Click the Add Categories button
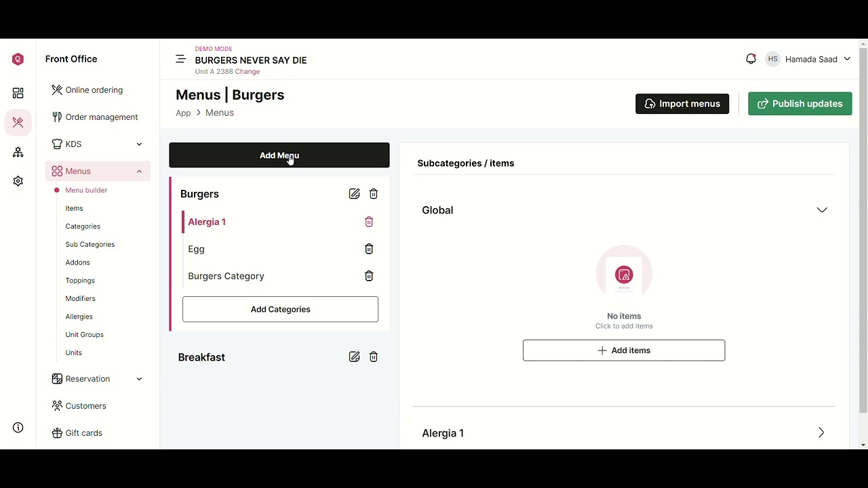Viewport: 868px width, 488px height. 280,309
